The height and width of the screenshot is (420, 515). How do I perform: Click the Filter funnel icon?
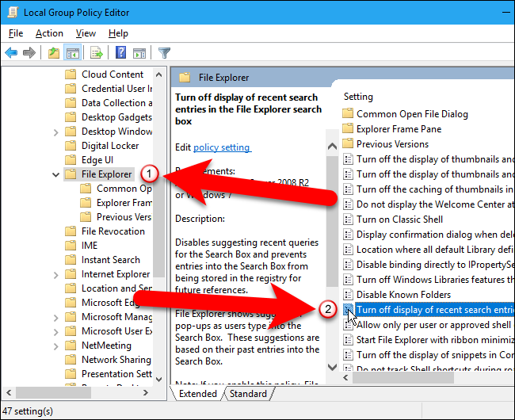tap(164, 52)
